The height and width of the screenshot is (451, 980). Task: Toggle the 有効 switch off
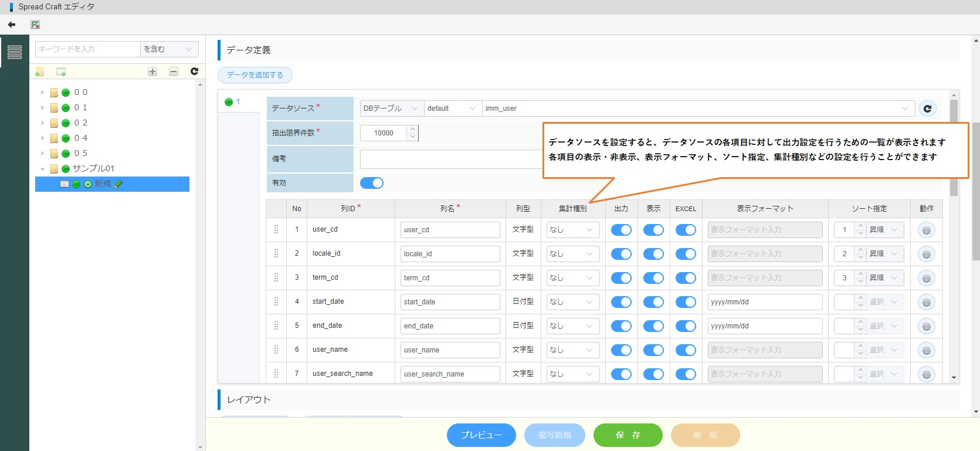(372, 183)
